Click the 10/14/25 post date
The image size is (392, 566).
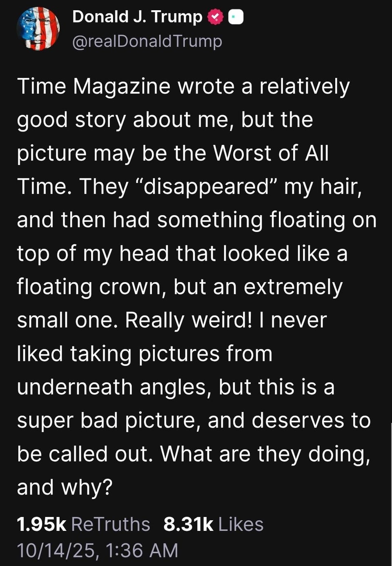coord(56,550)
